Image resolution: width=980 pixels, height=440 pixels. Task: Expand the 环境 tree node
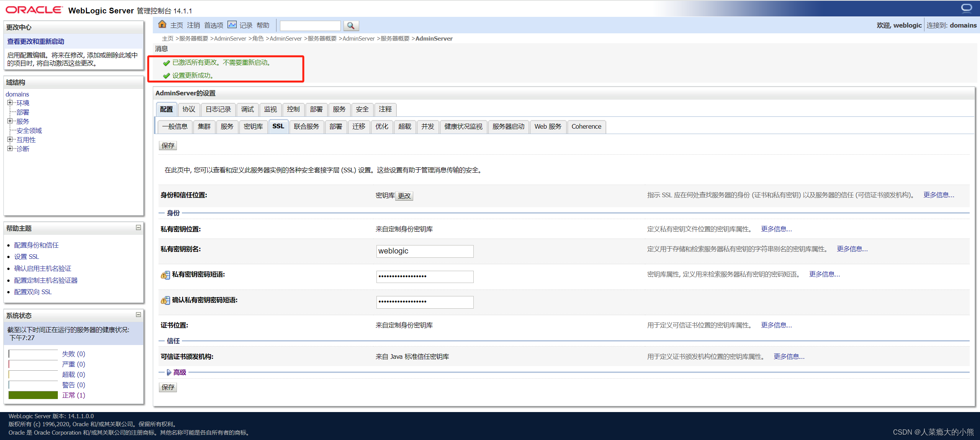tap(10, 102)
